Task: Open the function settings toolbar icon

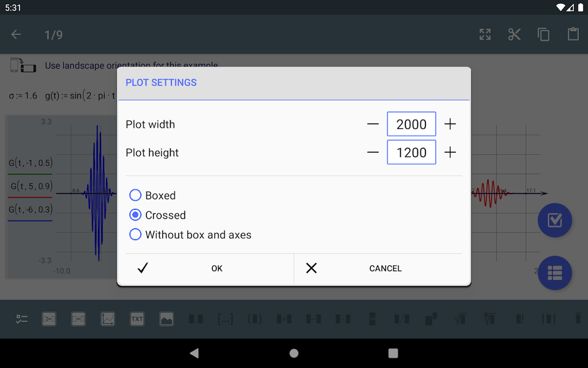Action: (22, 319)
